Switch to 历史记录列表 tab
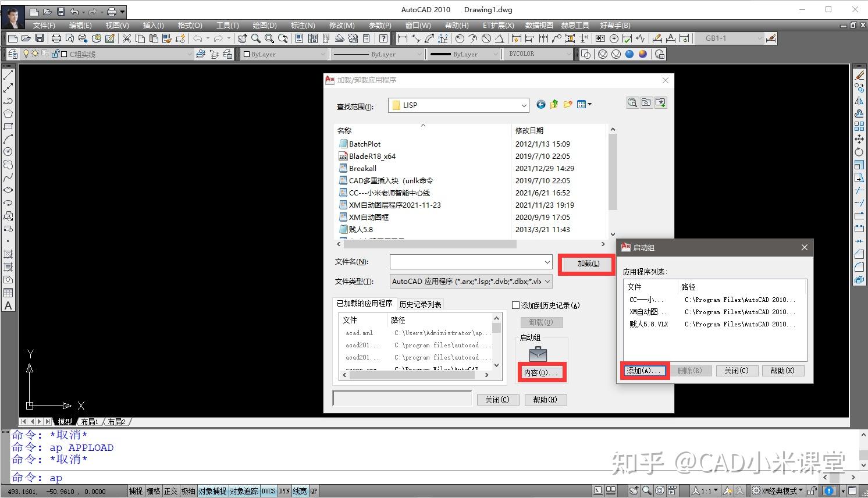Screen dimensions: 868x498 tap(420, 304)
